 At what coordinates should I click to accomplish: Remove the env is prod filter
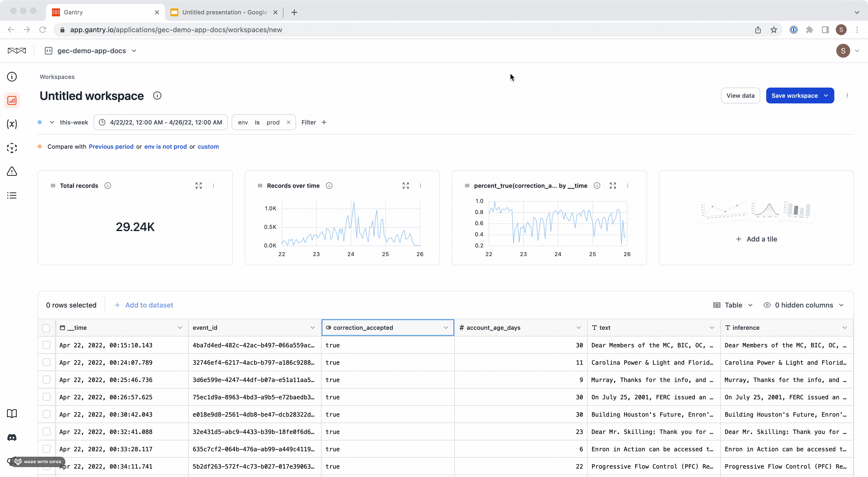tap(288, 122)
